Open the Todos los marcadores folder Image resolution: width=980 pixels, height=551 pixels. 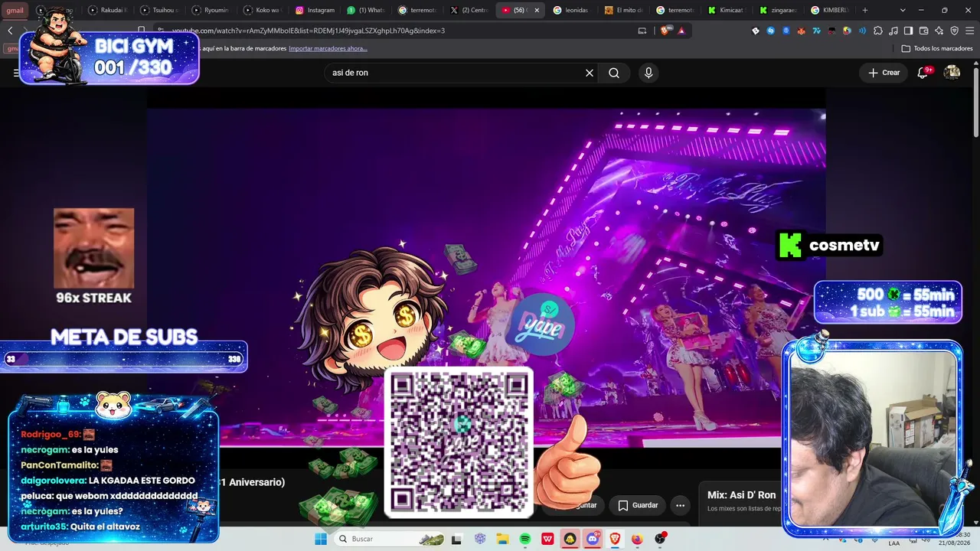pyautogui.click(x=937, y=48)
